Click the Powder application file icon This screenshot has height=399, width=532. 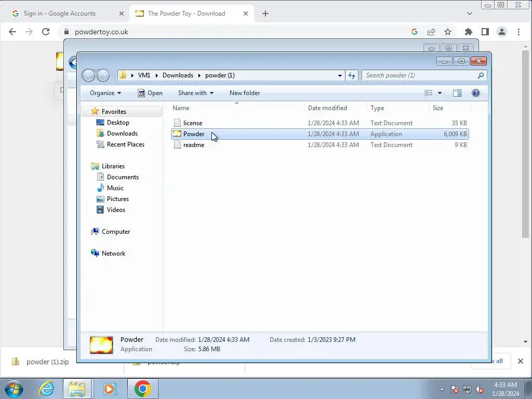[177, 134]
